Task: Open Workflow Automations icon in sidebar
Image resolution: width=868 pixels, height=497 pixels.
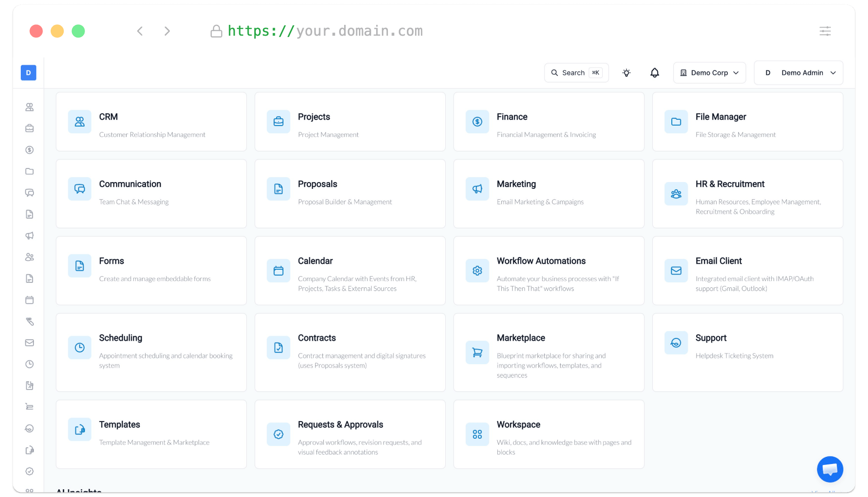Action: pos(29,321)
